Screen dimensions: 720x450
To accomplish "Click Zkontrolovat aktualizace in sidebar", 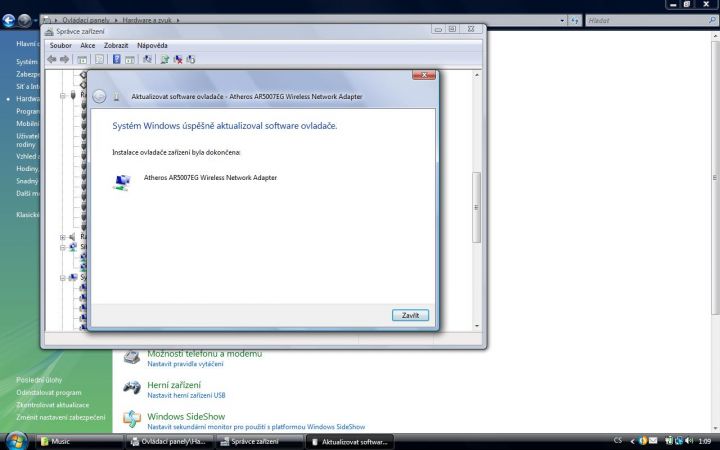I will [x=52, y=405].
